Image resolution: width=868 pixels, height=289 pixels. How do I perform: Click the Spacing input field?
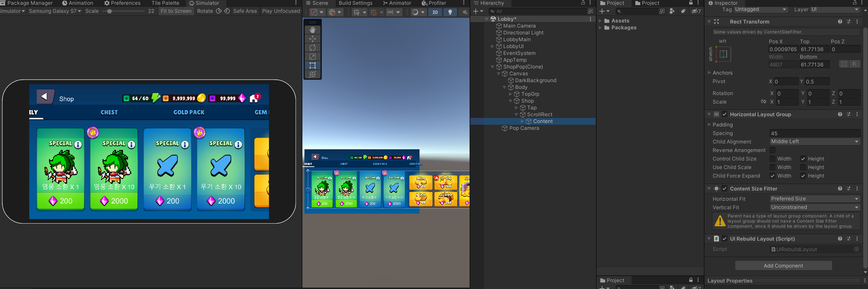coord(815,133)
